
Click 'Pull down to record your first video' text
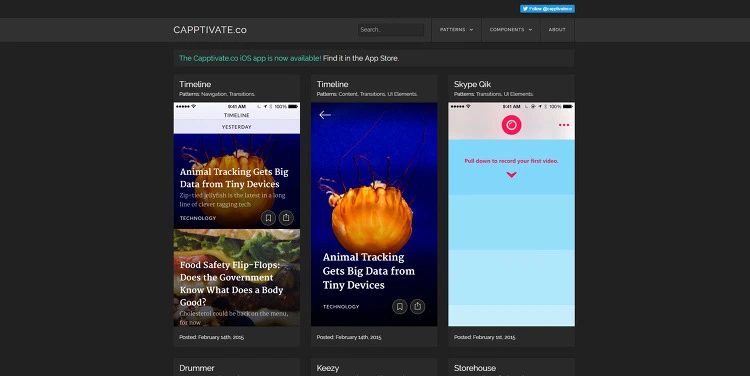[x=511, y=161]
